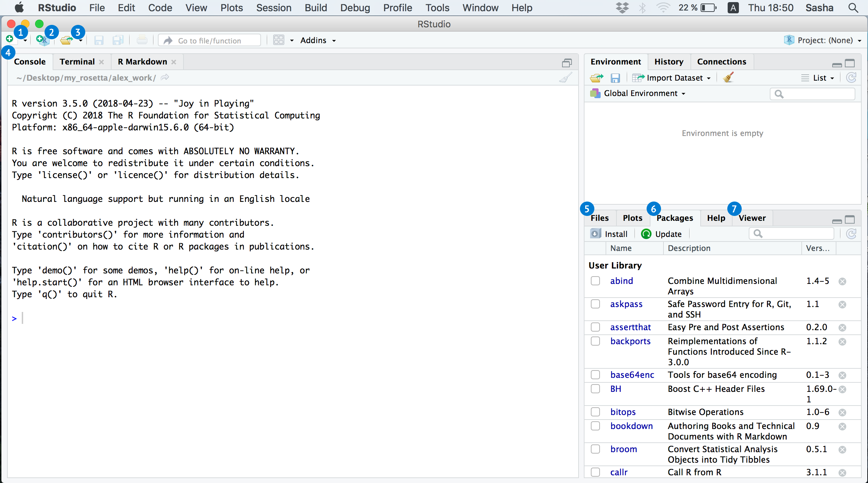Click view current working directory arrow icon
Image resolution: width=868 pixels, height=483 pixels.
point(165,77)
